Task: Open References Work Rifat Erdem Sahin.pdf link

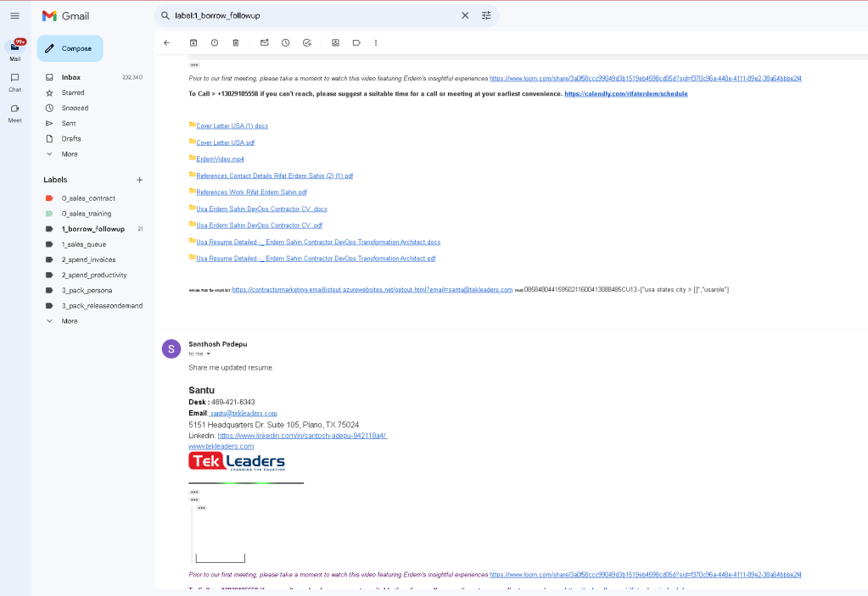Action: (x=251, y=192)
